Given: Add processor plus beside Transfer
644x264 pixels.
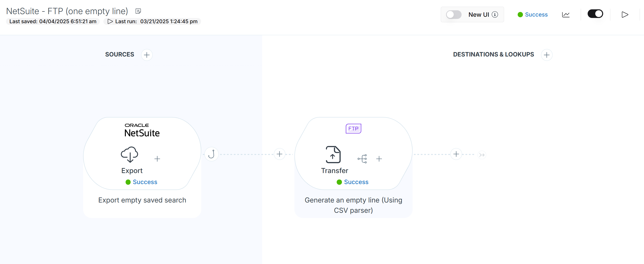Looking at the screenshot, I should tap(379, 158).
